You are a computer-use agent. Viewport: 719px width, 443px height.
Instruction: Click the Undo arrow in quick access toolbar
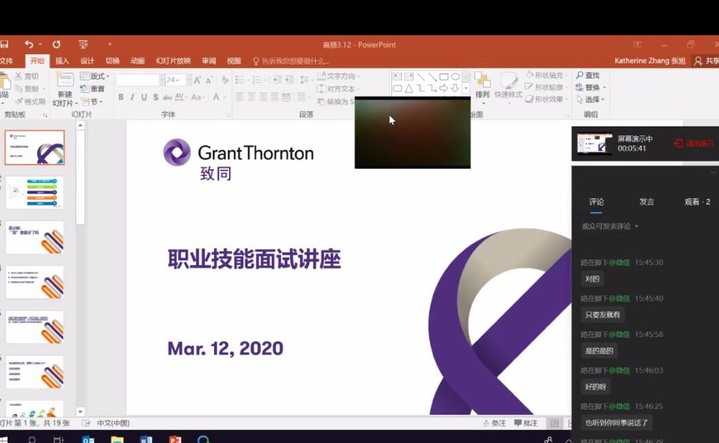pos(28,44)
